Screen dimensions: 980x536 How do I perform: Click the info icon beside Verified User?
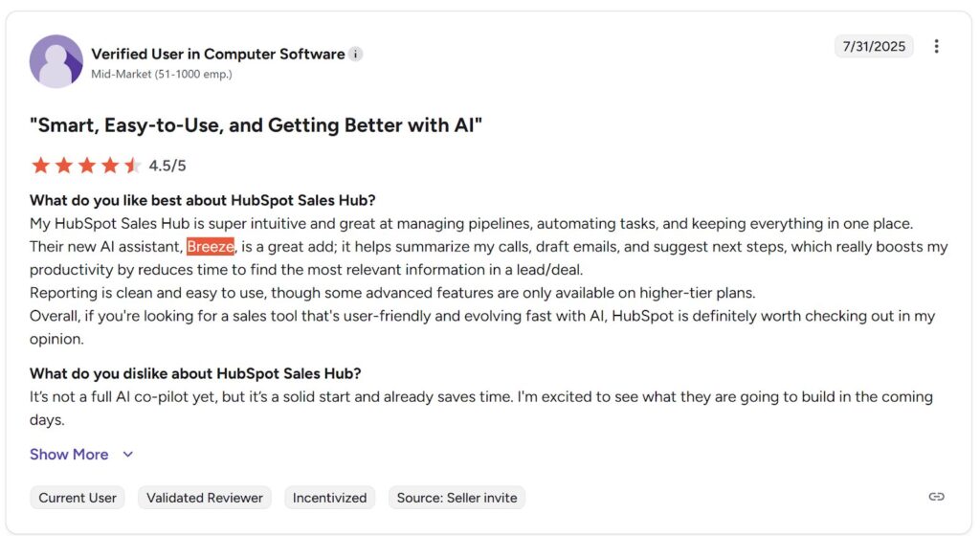pyautogui.click(x=356, y=55)
